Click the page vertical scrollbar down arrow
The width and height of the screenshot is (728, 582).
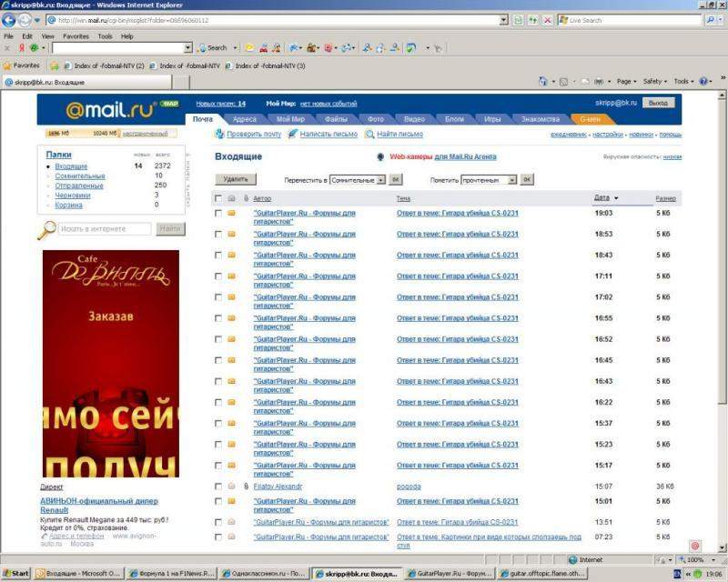(x=722, y=547)
